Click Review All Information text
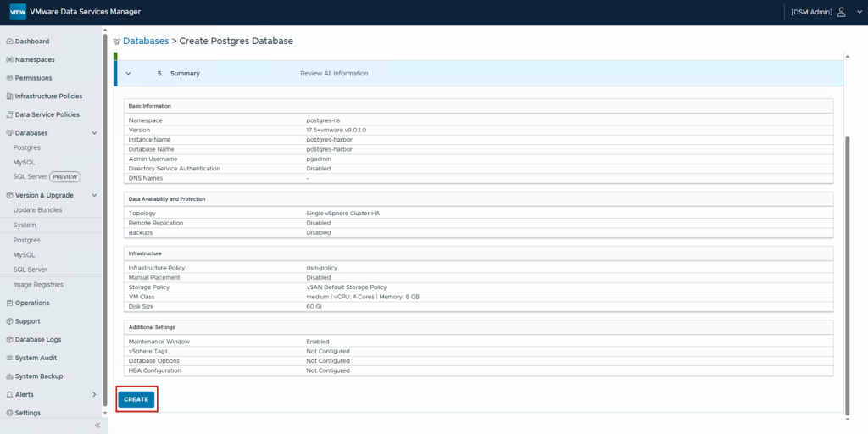Image resolution: width=868 pixels, height=434 pixels. (334, 73)
